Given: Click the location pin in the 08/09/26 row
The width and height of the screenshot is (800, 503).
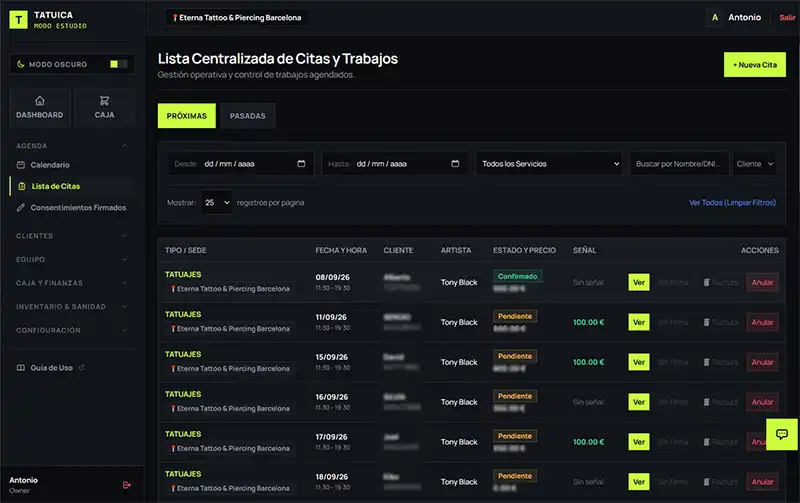Looking at the screenshot, I should [173, 289].
